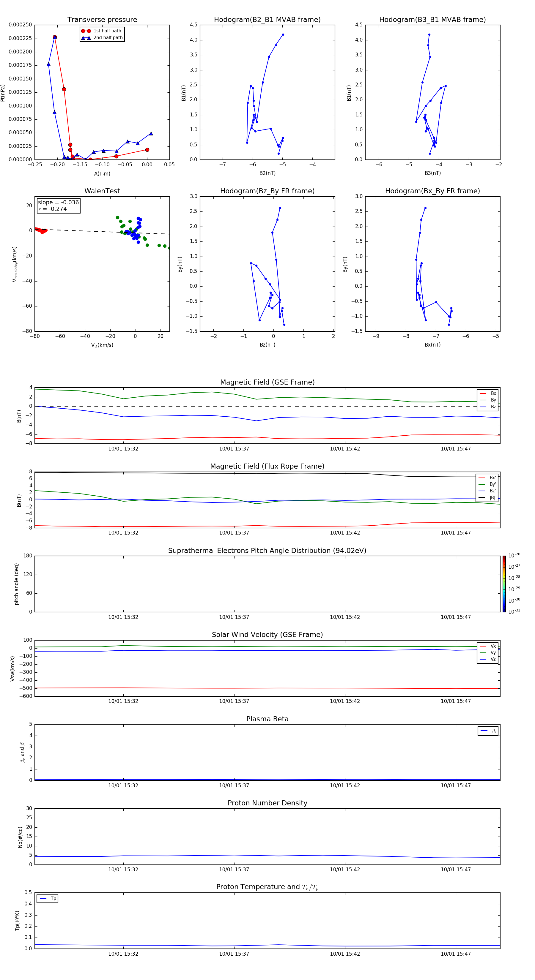
Task: Click 10/01 15:47 tick under Proton Temperature plot
Action: tap(455, 954)
